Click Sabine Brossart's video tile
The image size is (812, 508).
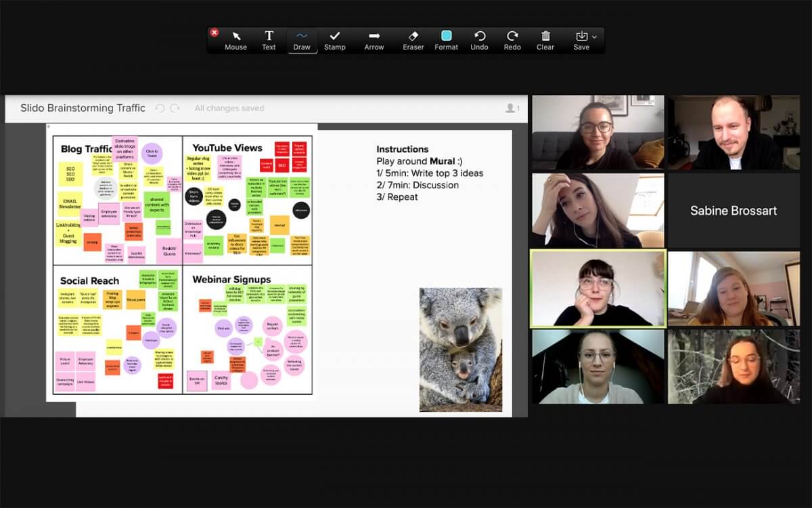[x=734, y=210]
